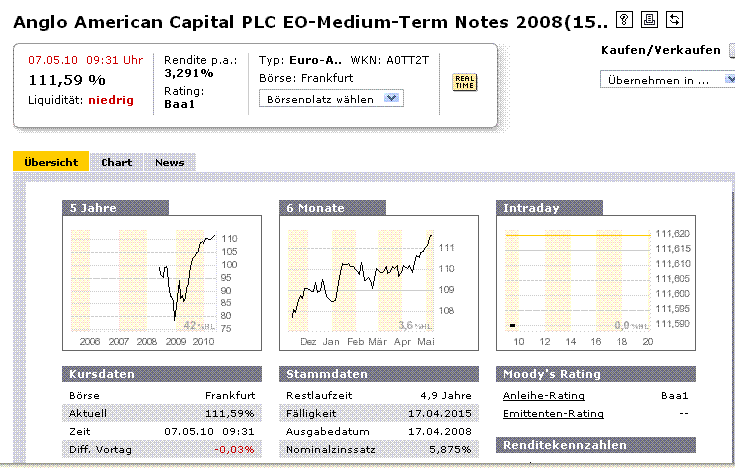
Task: Select the Übersicht tab
Action: 51,162
